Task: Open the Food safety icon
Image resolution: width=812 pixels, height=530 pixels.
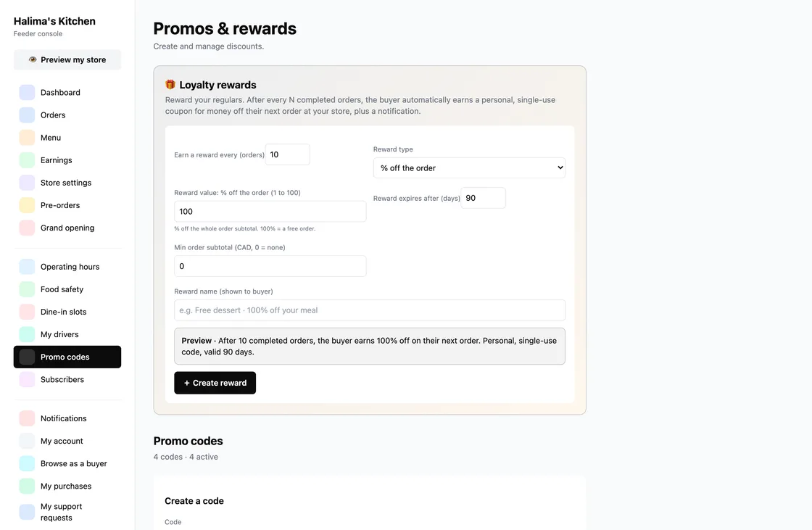Action: click(x=27, y=289)
